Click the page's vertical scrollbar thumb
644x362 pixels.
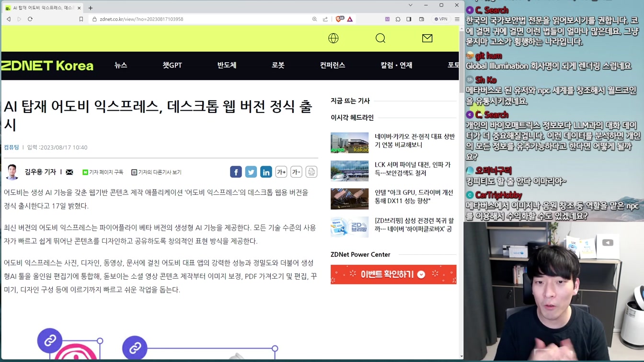pyautogui.click(x=461, y=62)
